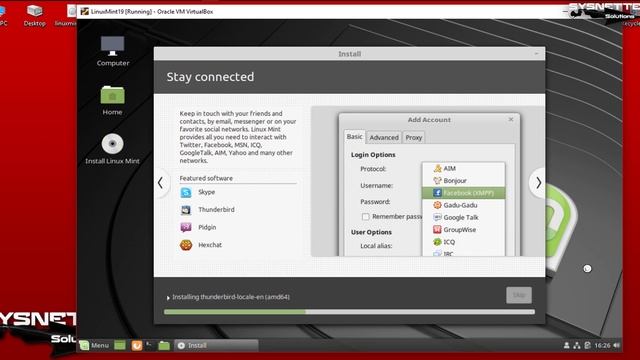640x360 pixels.
Task: Click the Hexchat label in Featured software
Action: (210, 245)
